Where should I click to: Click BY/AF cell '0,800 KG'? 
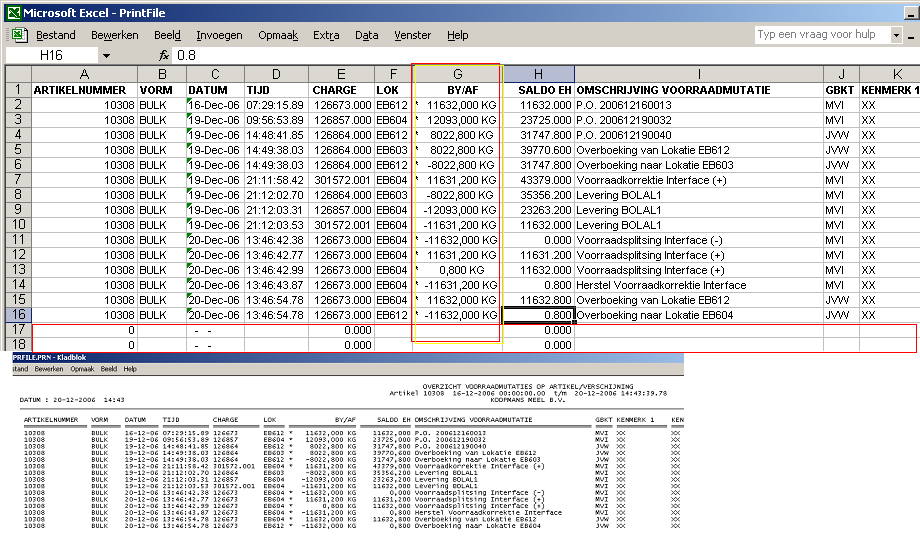tap(458, 270)
